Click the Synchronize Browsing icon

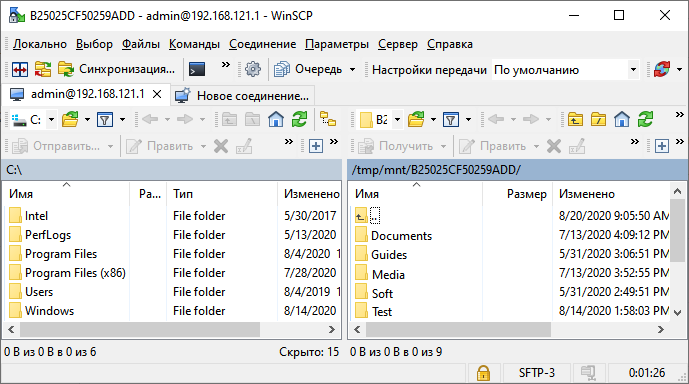(43, 69)
